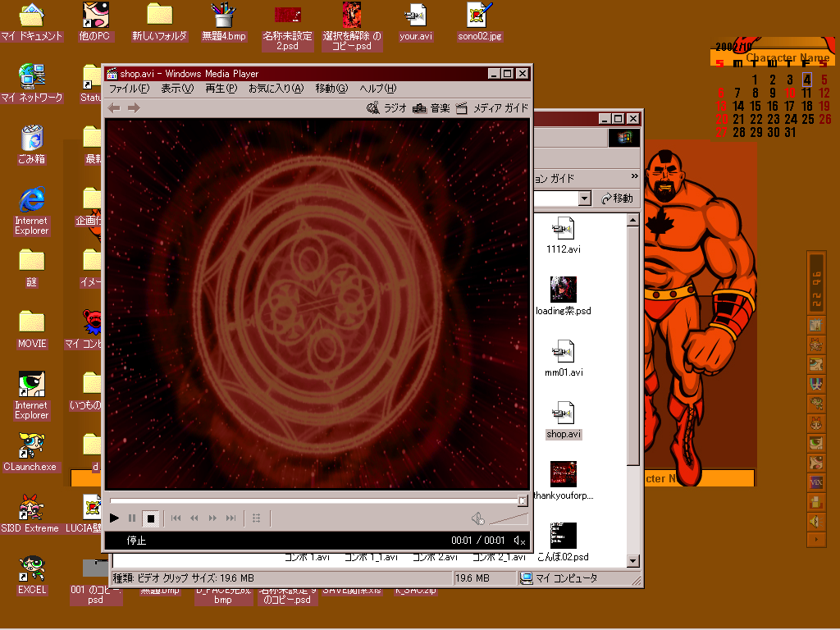Click the メディア ガイド toolbar button
Screen dimensions: 840x630
pyautogui.click(x=492, y=108)
